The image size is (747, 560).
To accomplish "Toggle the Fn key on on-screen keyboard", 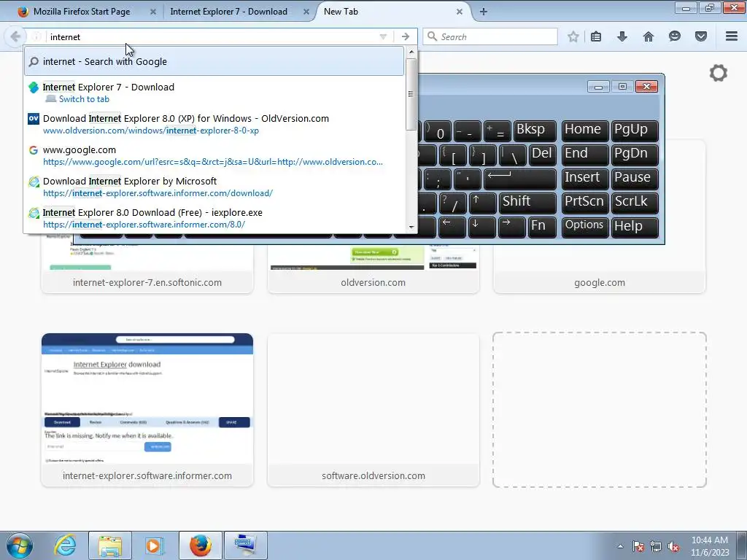I will coord(543,227).
